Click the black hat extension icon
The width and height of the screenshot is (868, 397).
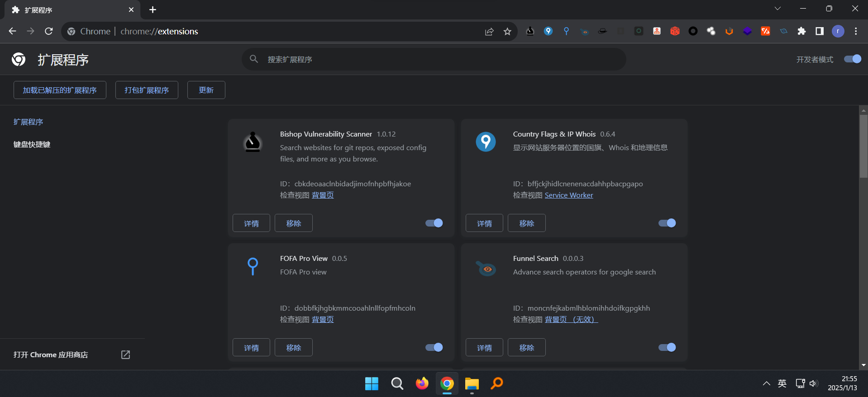pyautogui.click(x=602, y=31)
